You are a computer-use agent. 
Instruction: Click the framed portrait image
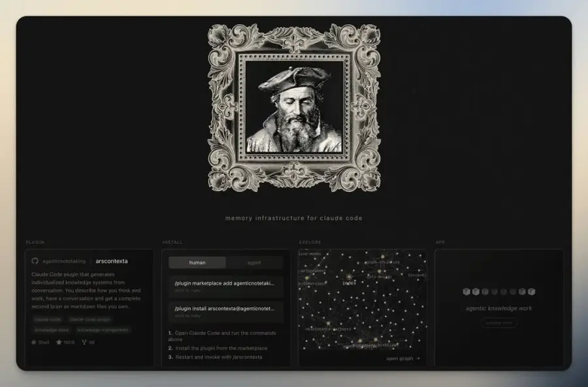click(294, 108)
